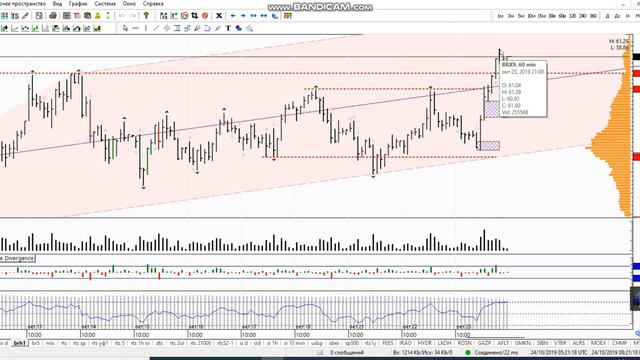Select the diagonal trend line tool

pyautogui.click(x=156, y=28)
